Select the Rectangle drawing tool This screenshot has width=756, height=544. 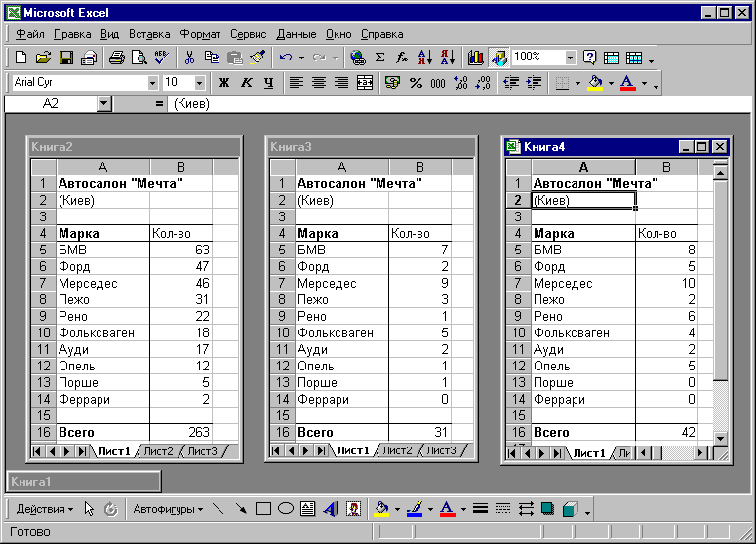pos(263,509)
